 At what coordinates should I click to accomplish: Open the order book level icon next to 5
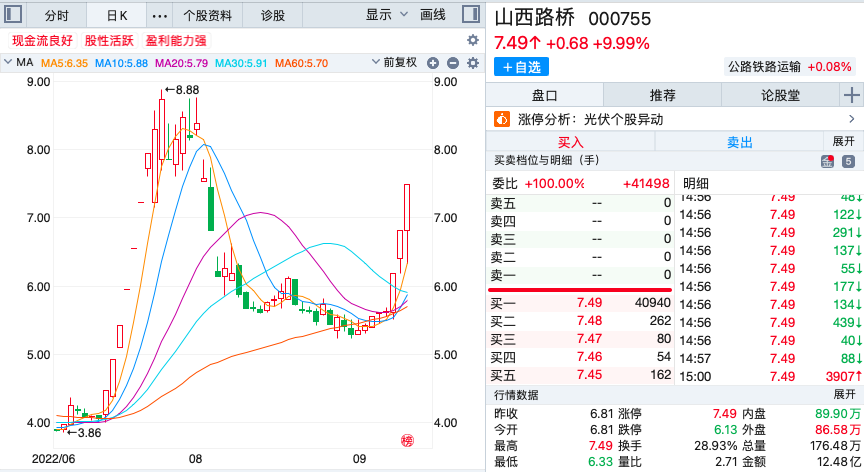827,161
